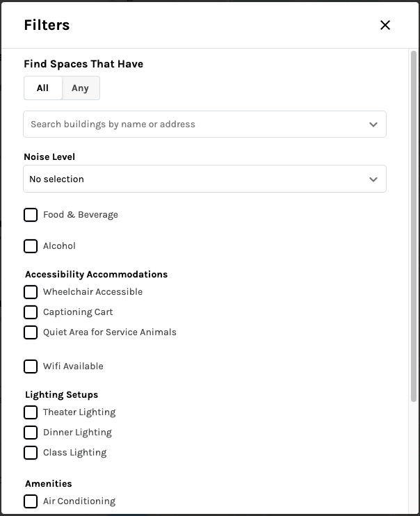Select the All match option
Viewport: 420px width, 516px height.
tap(43, 88)
